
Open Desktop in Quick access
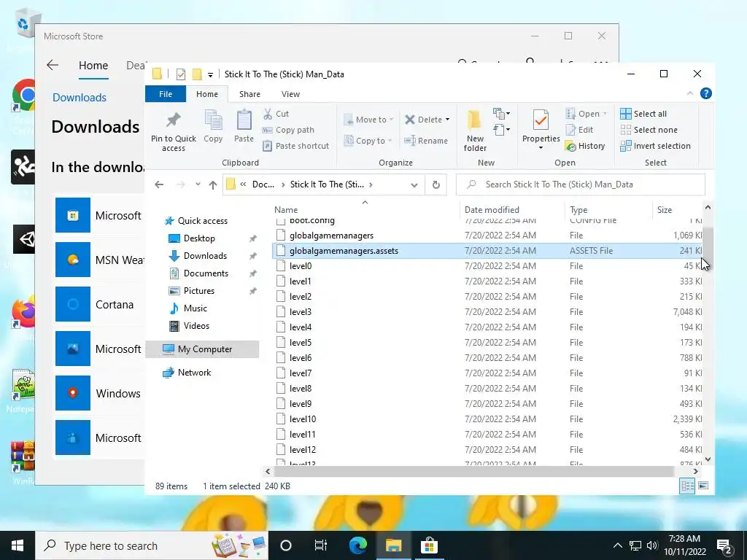point(199,238)
